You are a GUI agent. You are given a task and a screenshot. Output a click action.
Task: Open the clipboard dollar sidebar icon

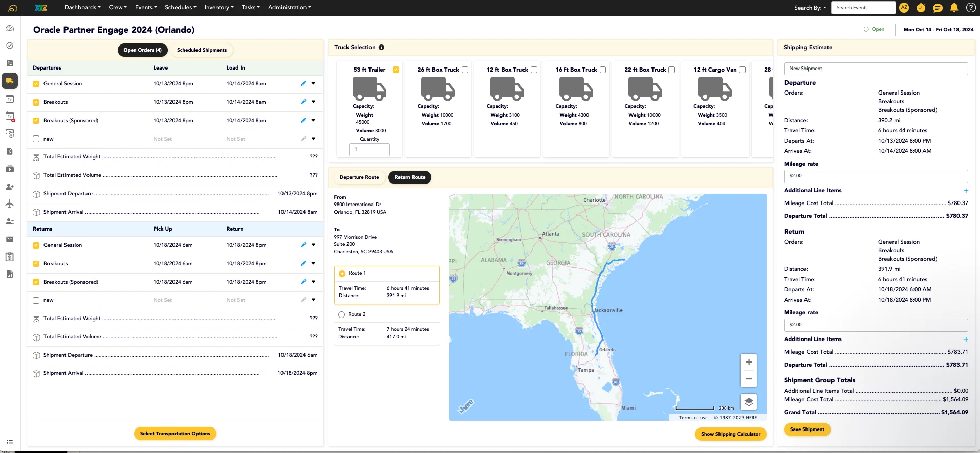pyautogui.click(x=10, y=257)
